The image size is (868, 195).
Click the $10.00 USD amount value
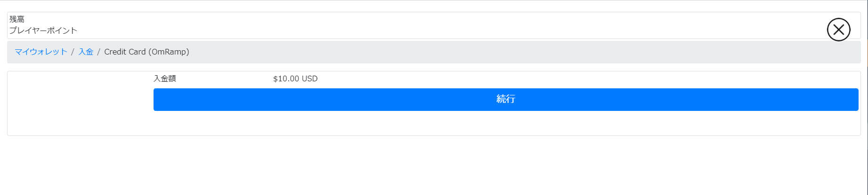pyautogui.click(x=295, y=78)
